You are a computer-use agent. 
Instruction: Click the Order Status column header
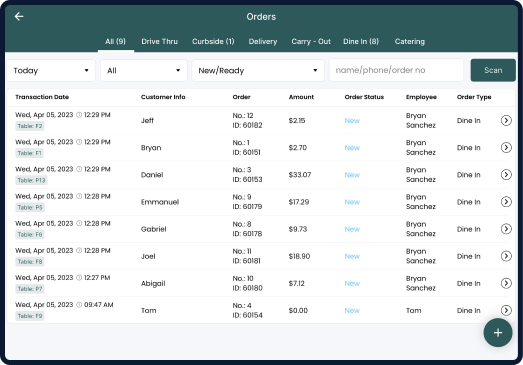364,97
